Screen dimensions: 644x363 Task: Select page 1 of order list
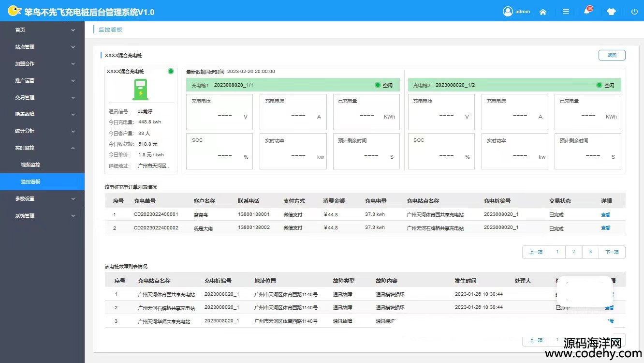pos(557,252)
